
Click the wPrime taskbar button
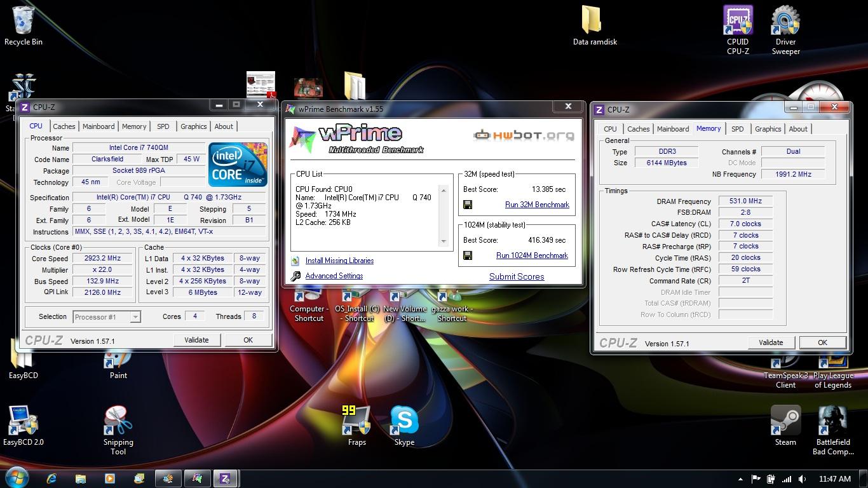click(x=197, y=478)
